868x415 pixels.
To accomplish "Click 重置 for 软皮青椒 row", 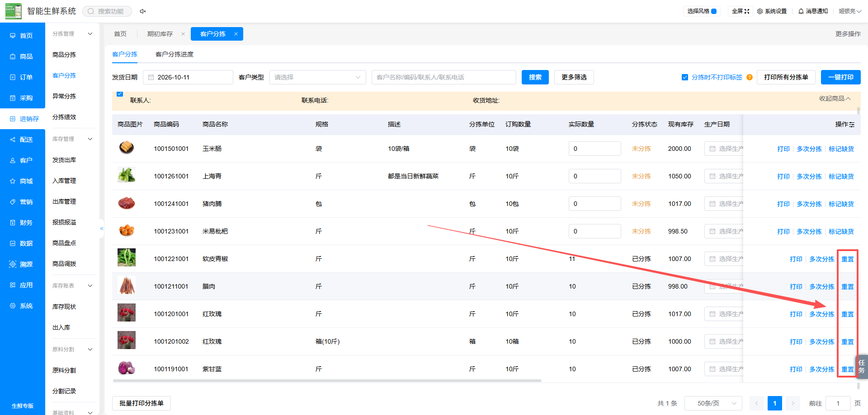I will pos(848,259).
